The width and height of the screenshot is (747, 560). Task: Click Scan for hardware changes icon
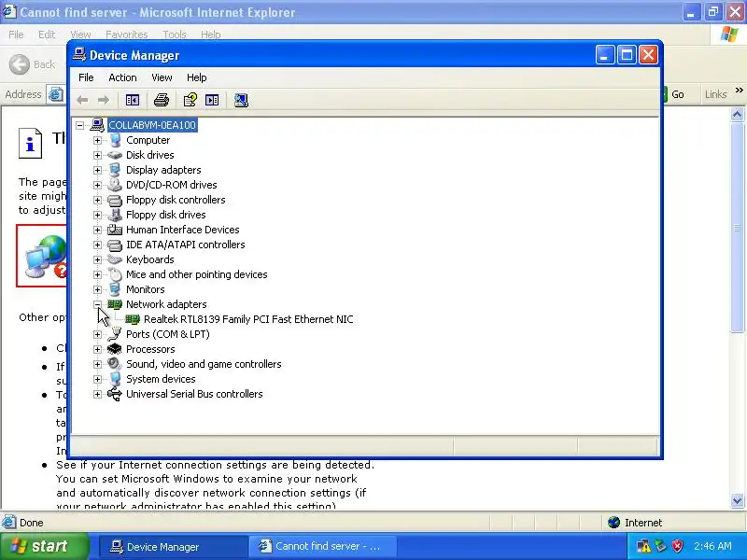point(241,100)
